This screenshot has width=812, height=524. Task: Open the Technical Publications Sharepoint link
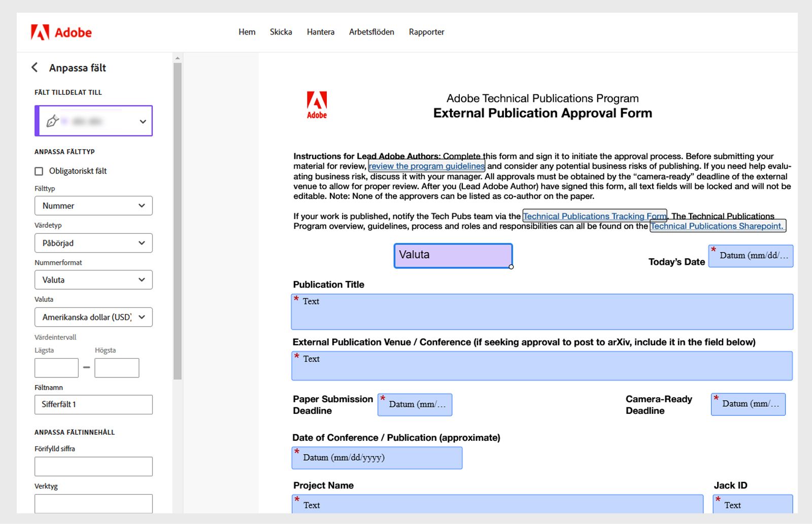tap(718, 226)
